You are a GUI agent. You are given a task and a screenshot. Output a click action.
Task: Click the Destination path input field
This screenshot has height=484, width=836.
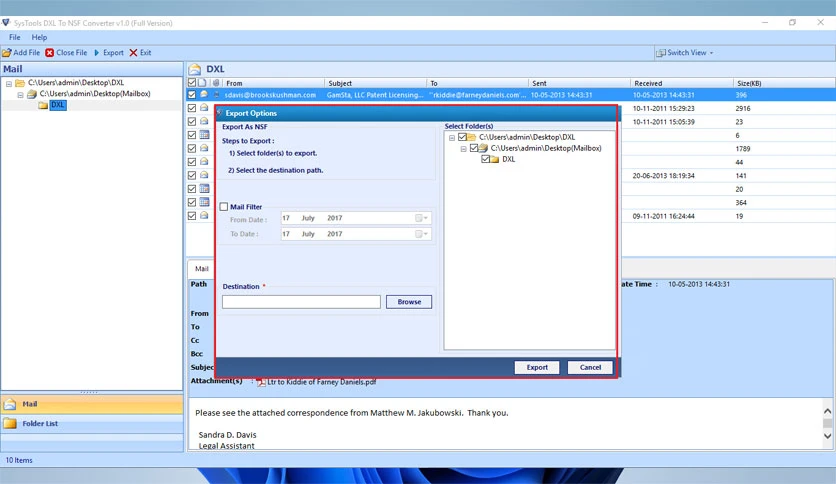point(301,302)
